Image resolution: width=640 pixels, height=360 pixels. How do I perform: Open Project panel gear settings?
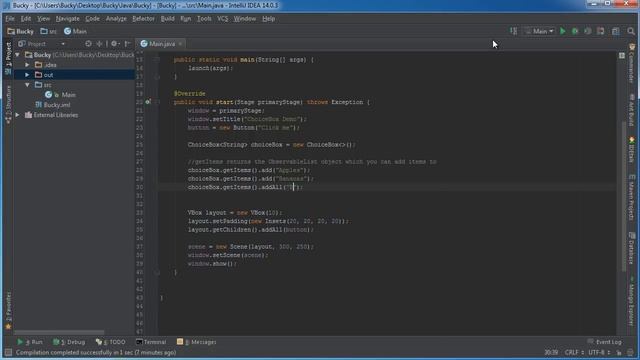pyautogui.click(x=115, y=44)
